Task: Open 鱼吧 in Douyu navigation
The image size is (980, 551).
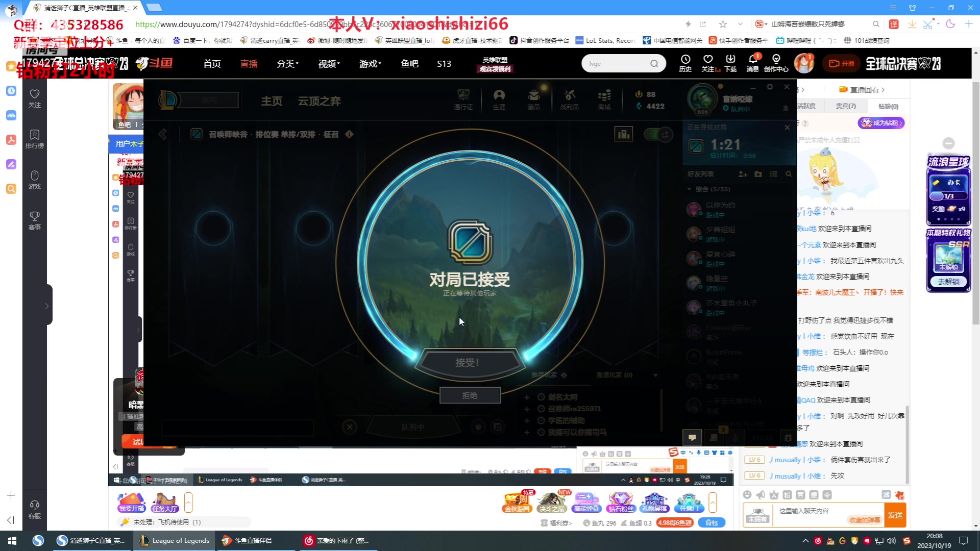Action: click(409, 64)
